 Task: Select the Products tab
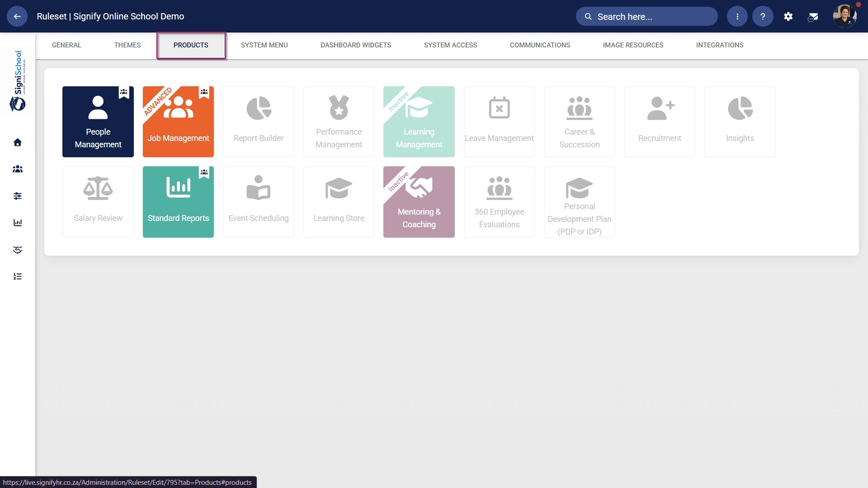click(x=191, y=45)
